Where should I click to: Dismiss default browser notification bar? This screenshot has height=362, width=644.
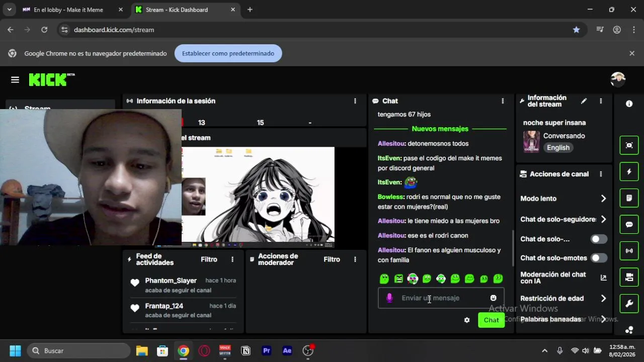632,53
